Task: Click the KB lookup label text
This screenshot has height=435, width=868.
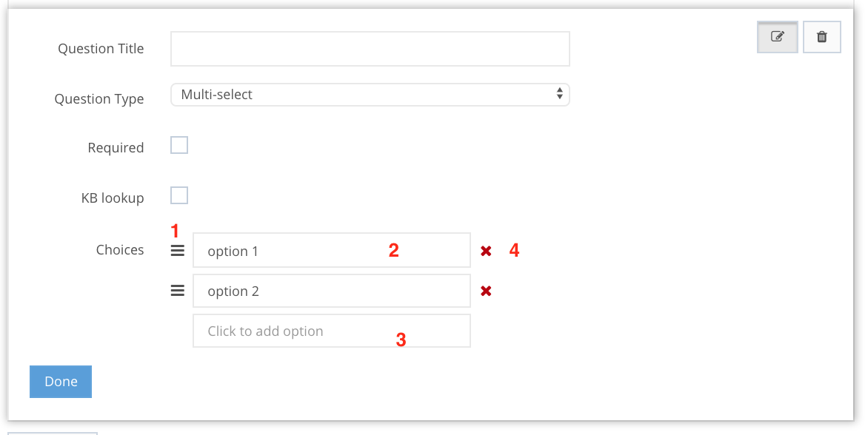Action: click(x=113, y=198)
